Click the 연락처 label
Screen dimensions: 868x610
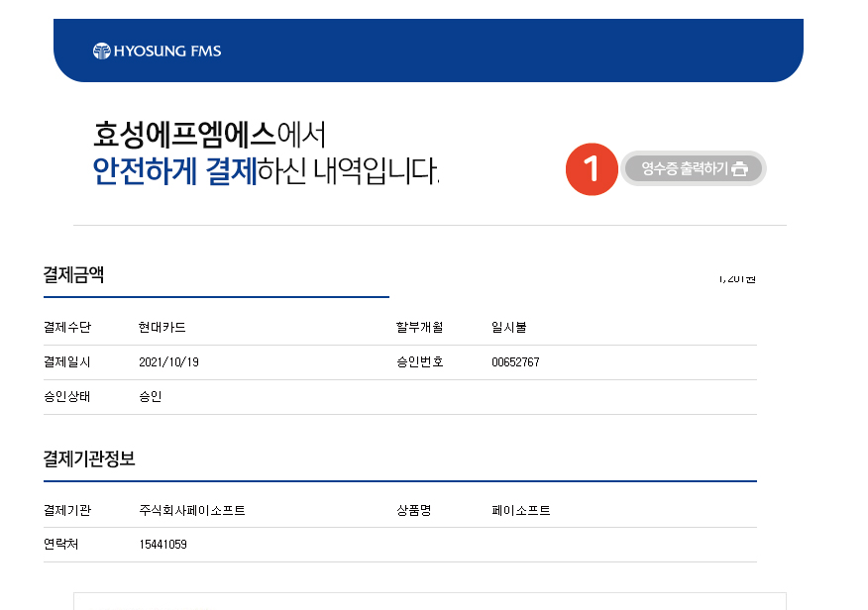click(60, 545)
